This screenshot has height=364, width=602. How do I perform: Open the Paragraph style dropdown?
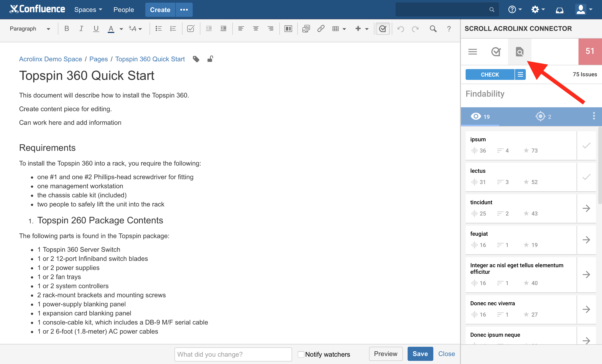pos(30,29)
